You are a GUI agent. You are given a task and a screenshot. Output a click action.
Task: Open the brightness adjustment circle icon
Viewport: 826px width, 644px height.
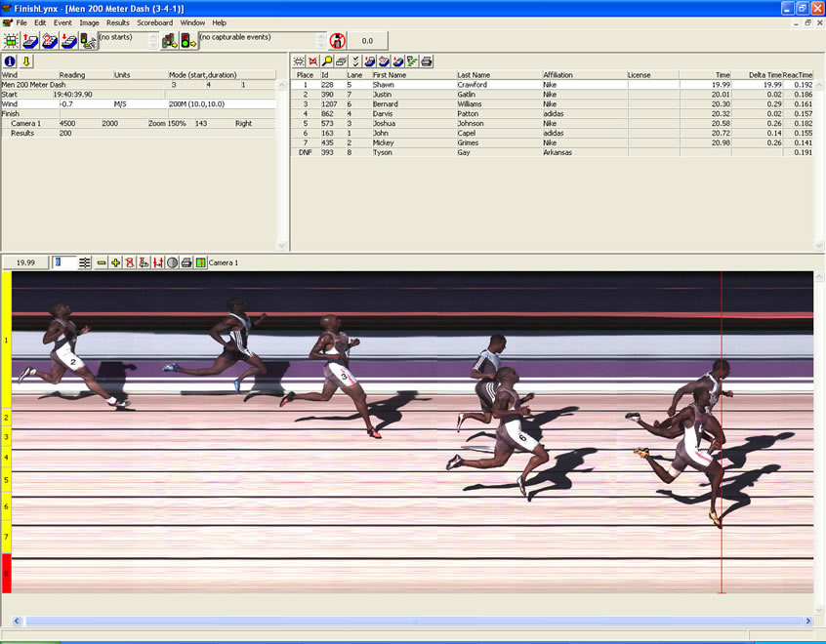(175, 262)
